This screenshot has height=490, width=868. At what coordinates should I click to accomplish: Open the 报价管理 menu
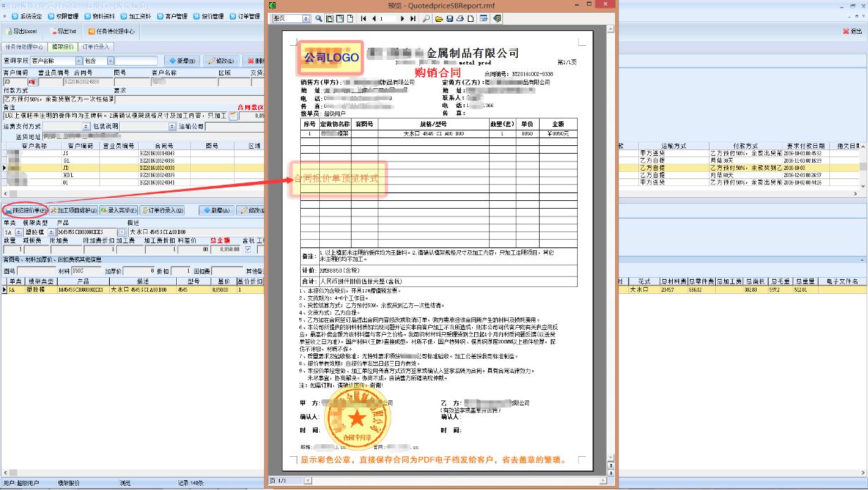[x=208, y=16]
